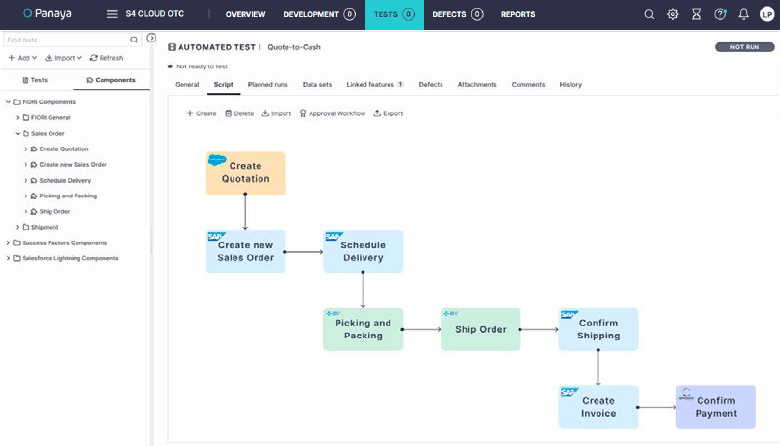Click the Panaya logo
Image resolution: width=780 pixels, height=446 pixels.
coord(48,13)
